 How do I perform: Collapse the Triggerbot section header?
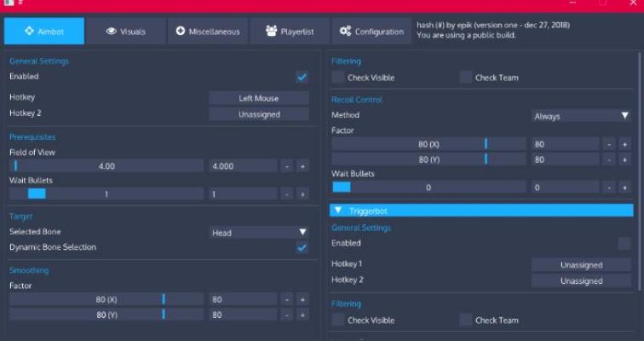(x=481, y=211)
